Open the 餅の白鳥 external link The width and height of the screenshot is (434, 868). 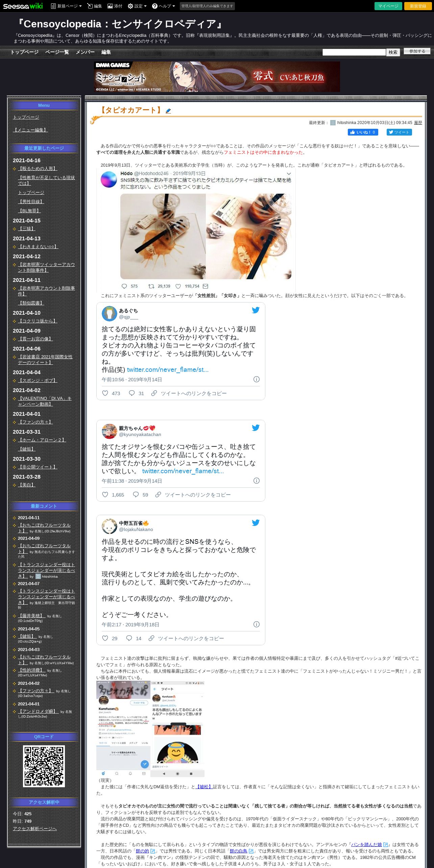pyautogui.click(x=239, y=851)
